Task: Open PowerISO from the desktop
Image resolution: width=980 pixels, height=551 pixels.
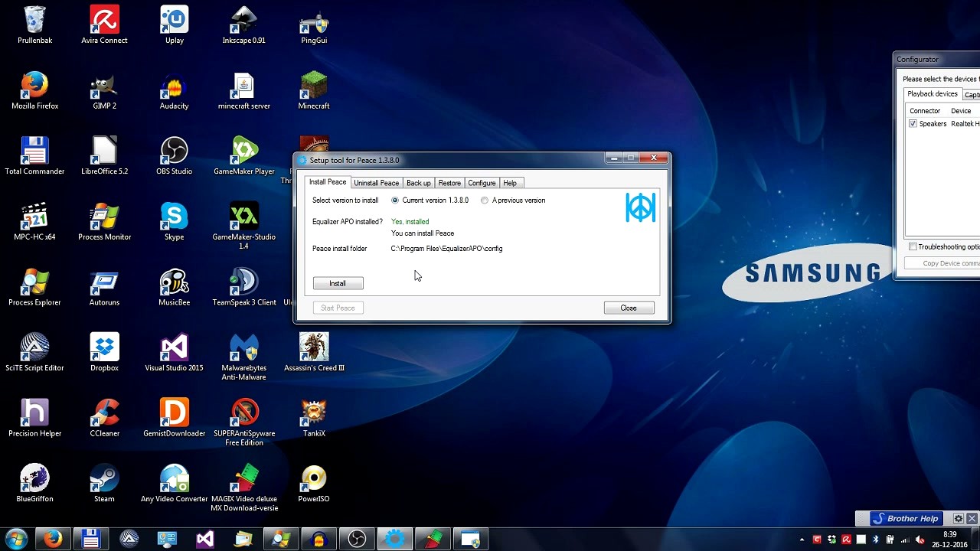Action: 313,478
